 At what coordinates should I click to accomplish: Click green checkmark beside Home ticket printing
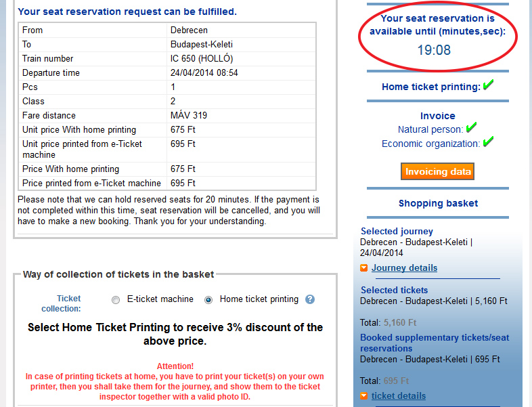(x=488, y=85)
